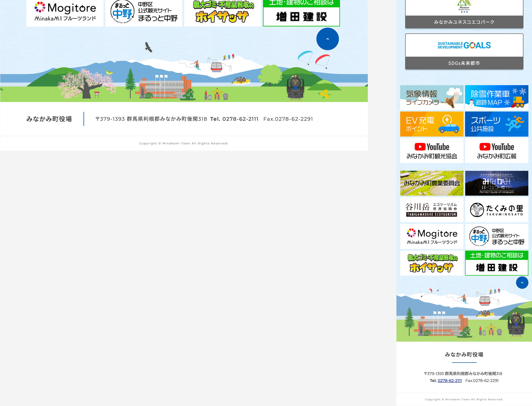The width and height of the screenshot is (532, 406).
Task: Open the 増田建設 banner in sidebar
Action: 496,263
